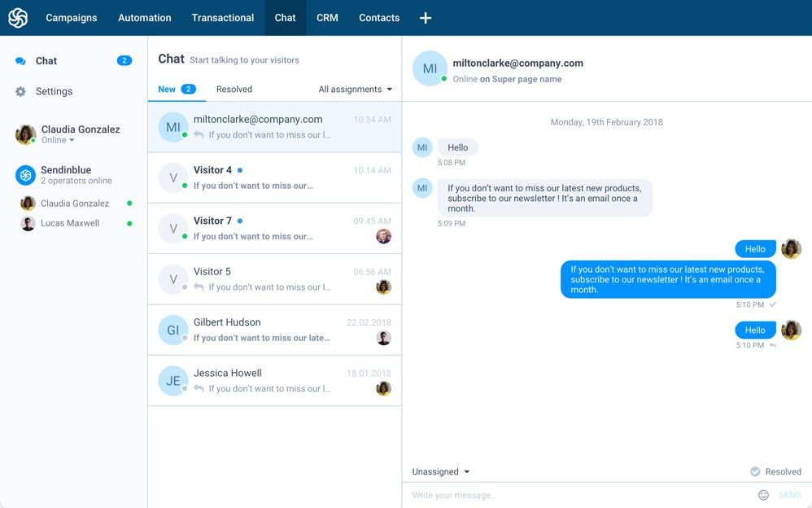The height and width of the screenshot is (508, 812).
Task: Click the Sendinblue logo icon
Action: (18, 18)
